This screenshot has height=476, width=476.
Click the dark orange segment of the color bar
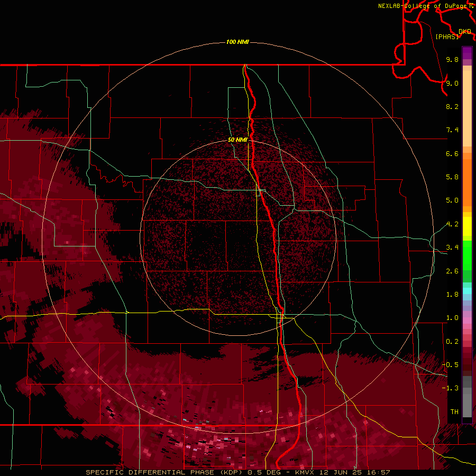(467, 182)
